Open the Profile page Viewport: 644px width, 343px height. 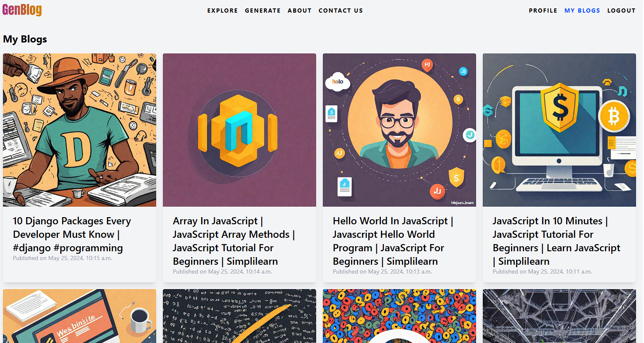click(x=543, y=11)
